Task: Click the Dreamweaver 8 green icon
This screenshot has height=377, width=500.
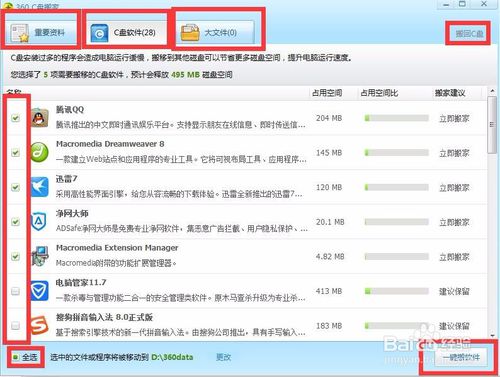Action: [x=40, y=152]
